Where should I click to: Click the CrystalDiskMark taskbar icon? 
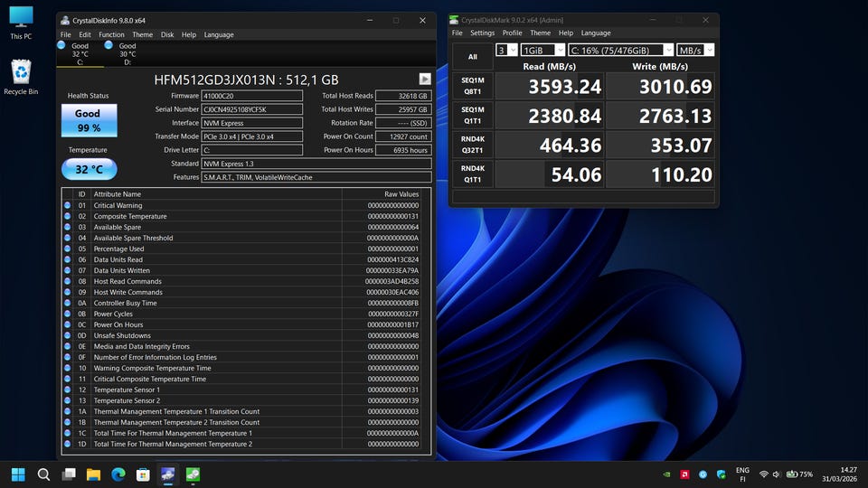[x=193, y=474]
